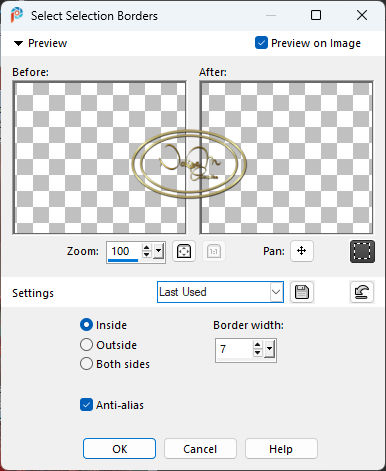
Task: Select the Outside radio option
Action: 86,345
